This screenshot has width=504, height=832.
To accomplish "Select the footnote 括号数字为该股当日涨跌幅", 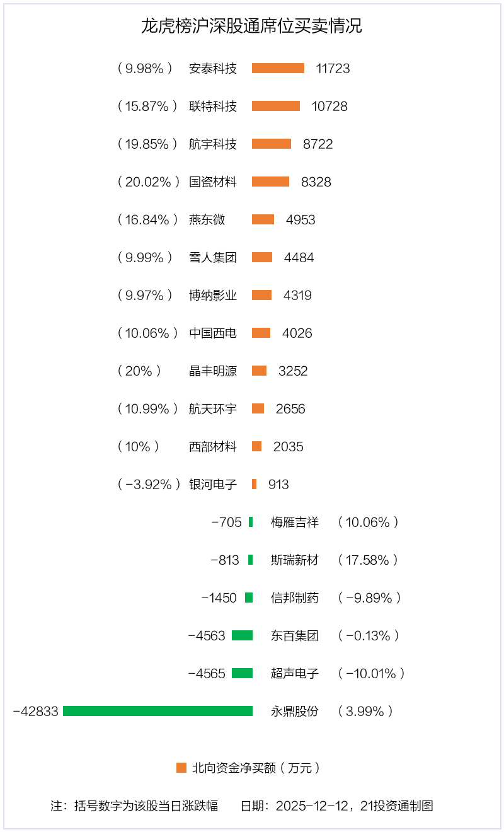I will tap(146, 806).
